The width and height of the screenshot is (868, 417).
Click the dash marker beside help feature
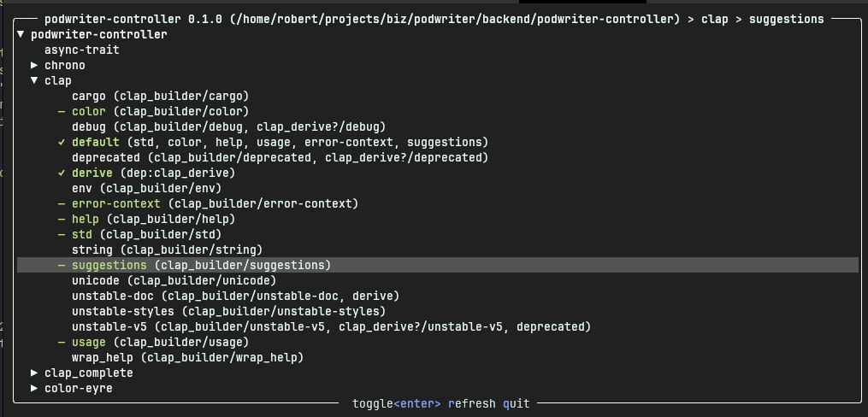62,219
